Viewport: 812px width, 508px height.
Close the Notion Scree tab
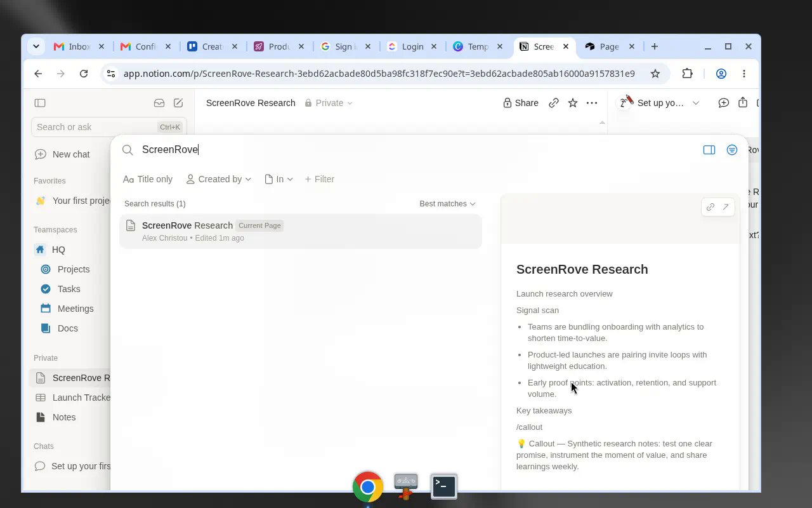[x=566, y=46]
